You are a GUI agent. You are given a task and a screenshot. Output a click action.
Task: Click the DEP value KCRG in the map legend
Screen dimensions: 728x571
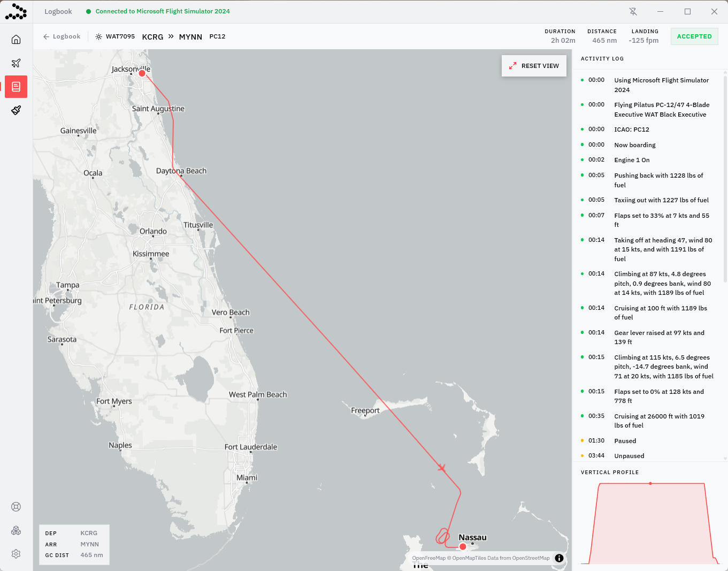point(89,534)
